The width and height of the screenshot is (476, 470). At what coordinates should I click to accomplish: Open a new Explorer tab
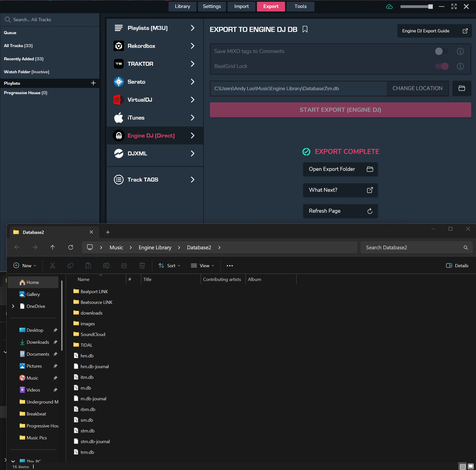[x=108, y=232]
